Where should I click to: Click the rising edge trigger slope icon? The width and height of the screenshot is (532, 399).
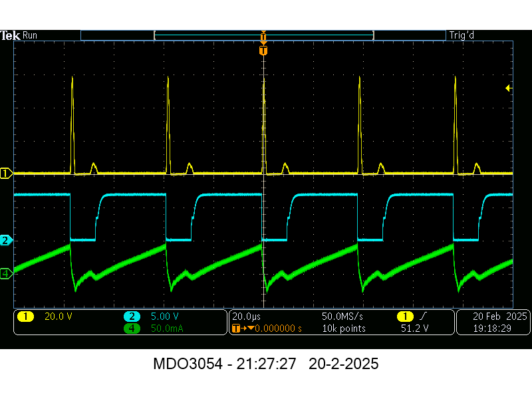click(x=422, y=317)
